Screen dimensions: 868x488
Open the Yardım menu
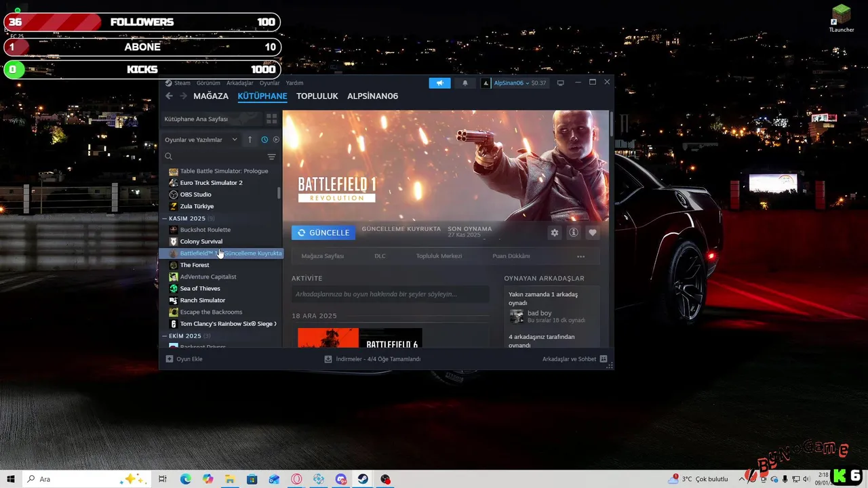[294, 83]
